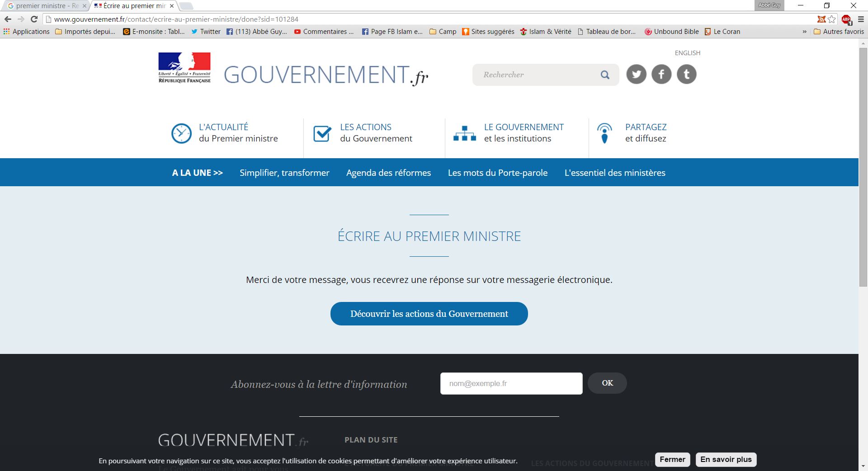
Task: Open the Applications bookmarks shortcut
Action: coord(27,32)
